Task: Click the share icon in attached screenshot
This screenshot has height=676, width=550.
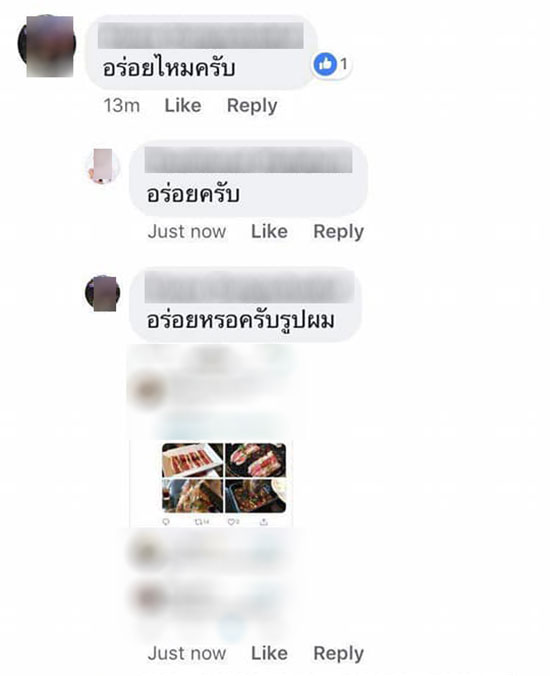Action: point(264,522)
